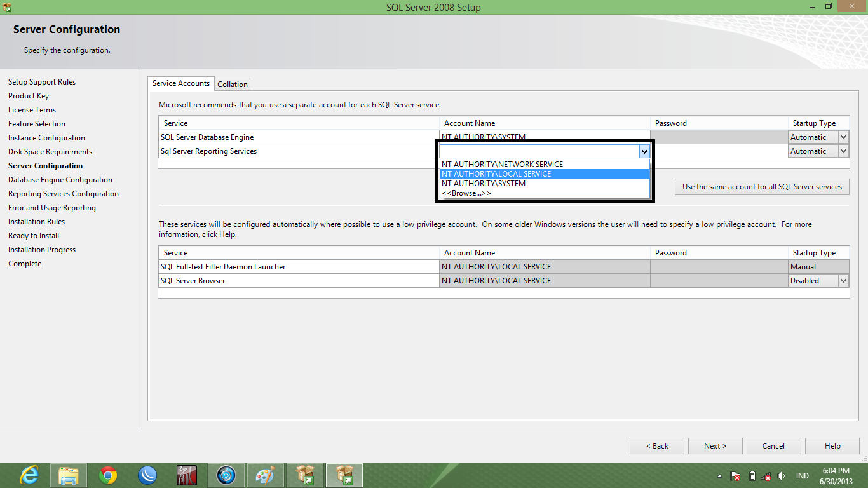The height and width of the screenshot is (488, 868).
Task: Click Instance Configuration in the step list
Action: (46, 138)
